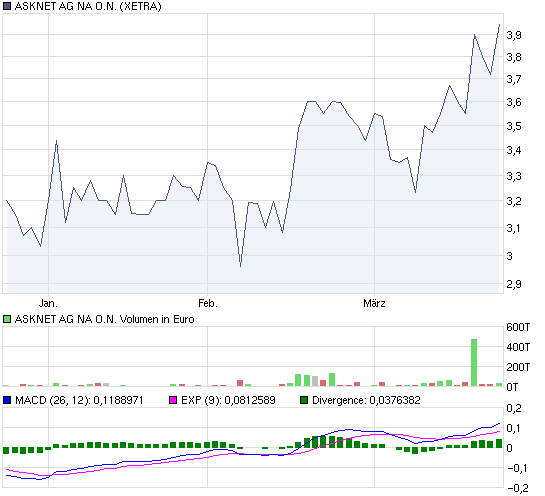
Task: Click the 200T volume axis value
Action: pyautogui.click(x=518, y=367)
